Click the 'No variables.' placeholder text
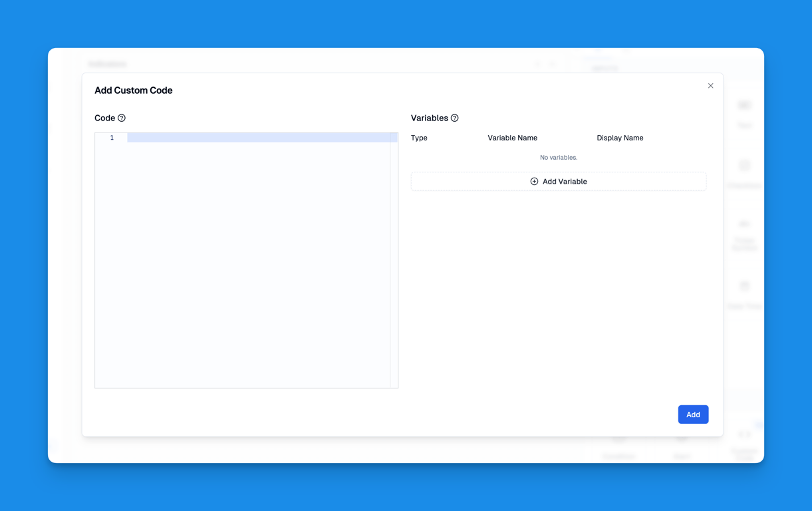This screenshot has width=812, height=511. pyautogui.click(x=559, y=158)
